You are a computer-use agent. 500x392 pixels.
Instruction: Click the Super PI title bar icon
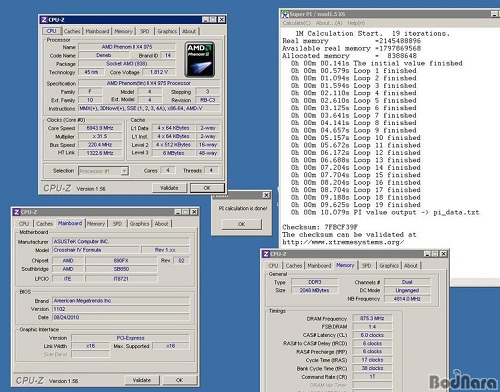285,14
